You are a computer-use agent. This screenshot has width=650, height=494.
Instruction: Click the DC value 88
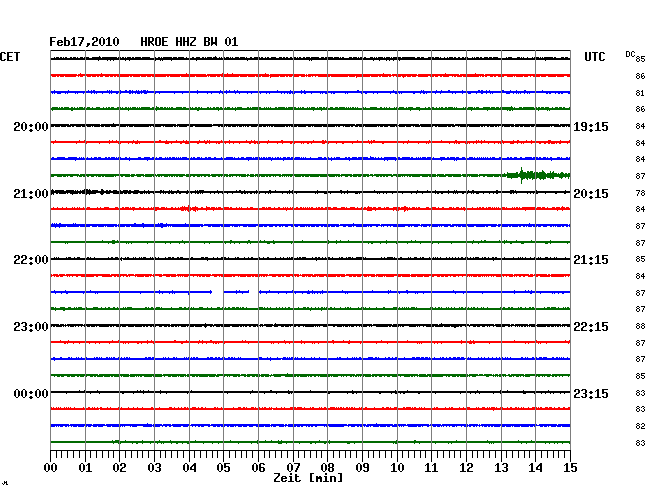click(x=640, y=327)
